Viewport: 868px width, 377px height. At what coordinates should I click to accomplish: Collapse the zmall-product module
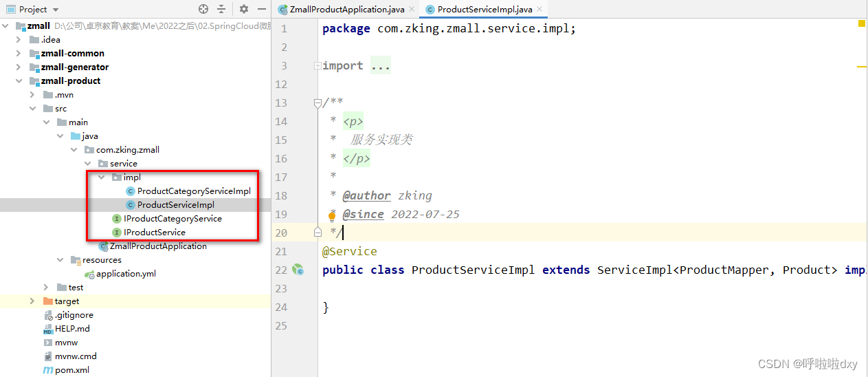coord(19,81)
